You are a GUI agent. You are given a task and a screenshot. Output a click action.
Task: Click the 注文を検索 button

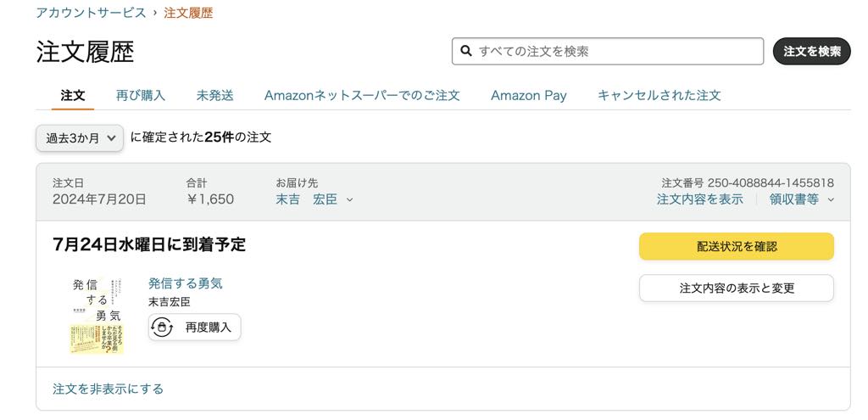pos(811,51)
